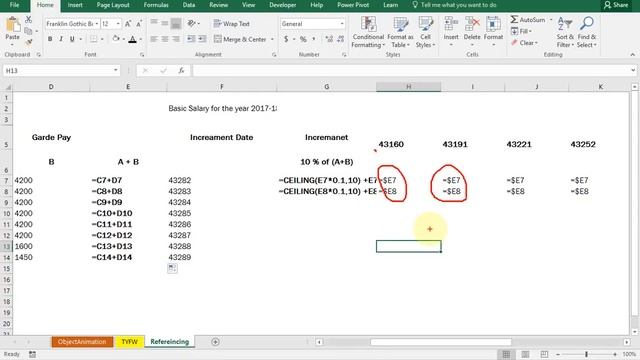Open the font size dropdown
Viewport: 640px width, 360px height.
(x=118, y=24)
